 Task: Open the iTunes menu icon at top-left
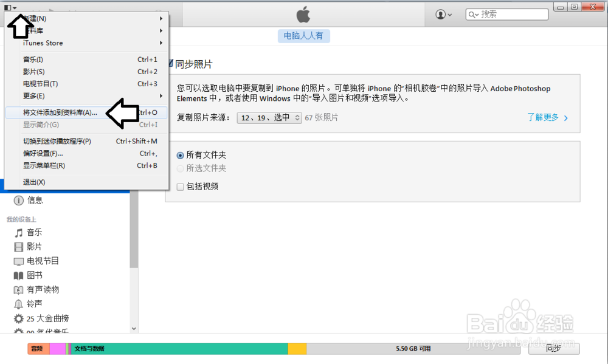pyautogui.click(x=10, y=7)
